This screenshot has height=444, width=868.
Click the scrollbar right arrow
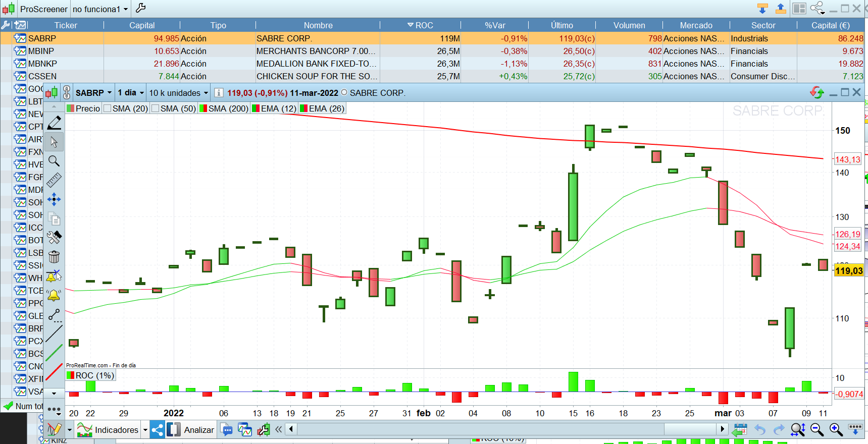click(x=722, y=429)
